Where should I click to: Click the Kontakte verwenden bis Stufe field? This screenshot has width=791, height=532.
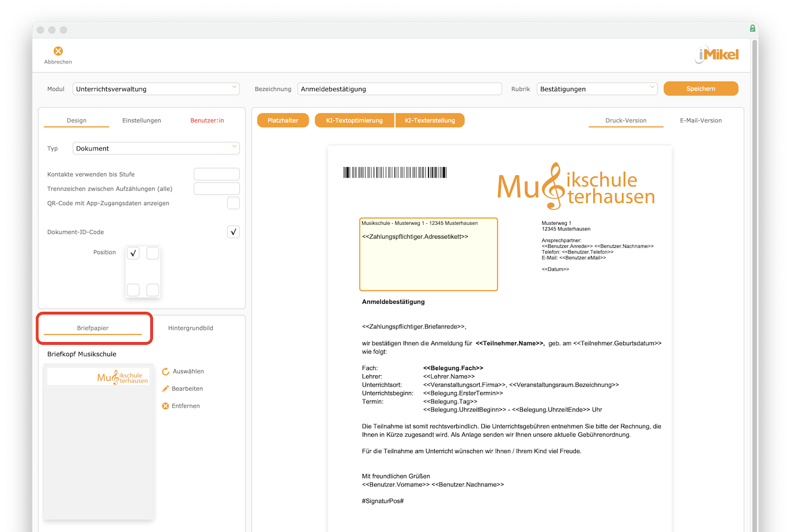(217, 174)
